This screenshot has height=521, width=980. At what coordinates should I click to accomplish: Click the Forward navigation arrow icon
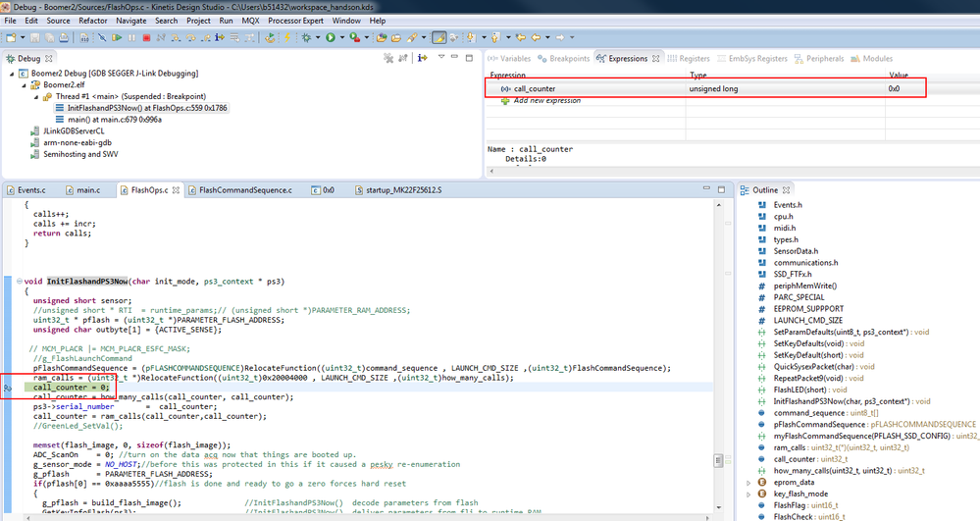coord(560,37)
